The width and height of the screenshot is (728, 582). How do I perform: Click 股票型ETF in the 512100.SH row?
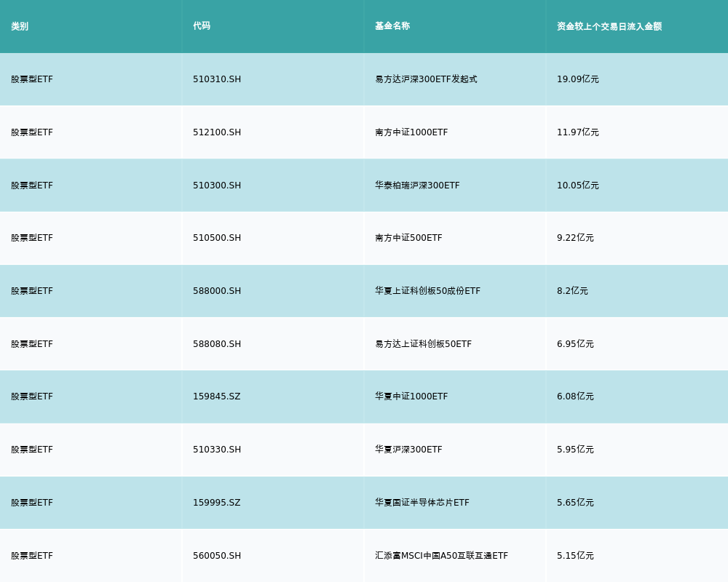click(x=32, y=132)
